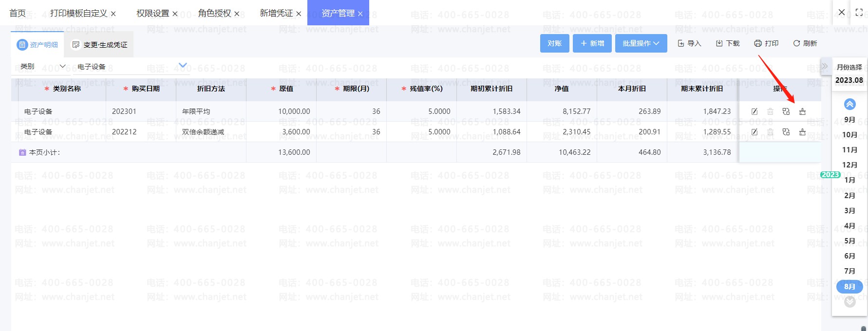Click broom cleanup icon in 202301 row

802,111
